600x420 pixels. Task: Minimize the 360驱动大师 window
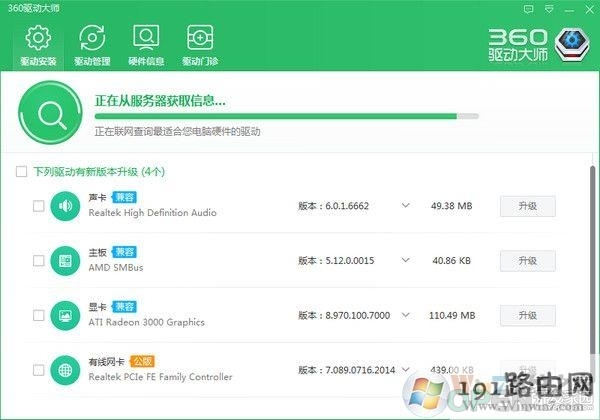pos(569,10)
